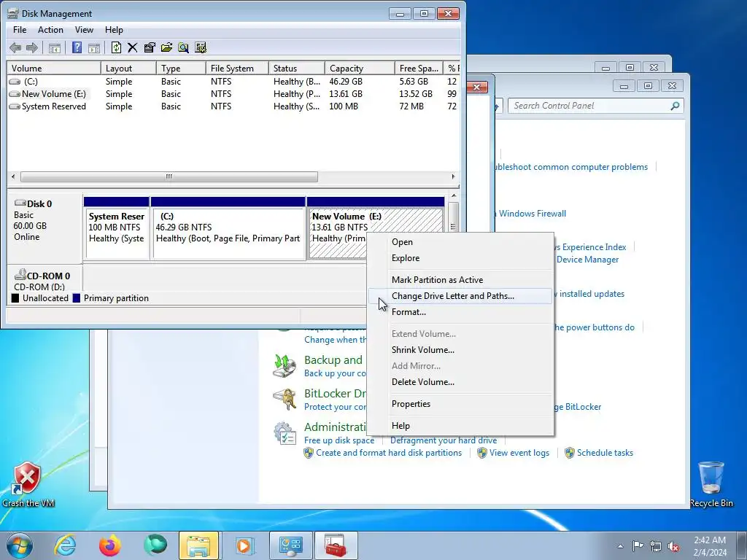This screenshot has height=560, width=747.
Task: Click the BitLocker Drive Encryption icon
Action: [x=285, y=399]
